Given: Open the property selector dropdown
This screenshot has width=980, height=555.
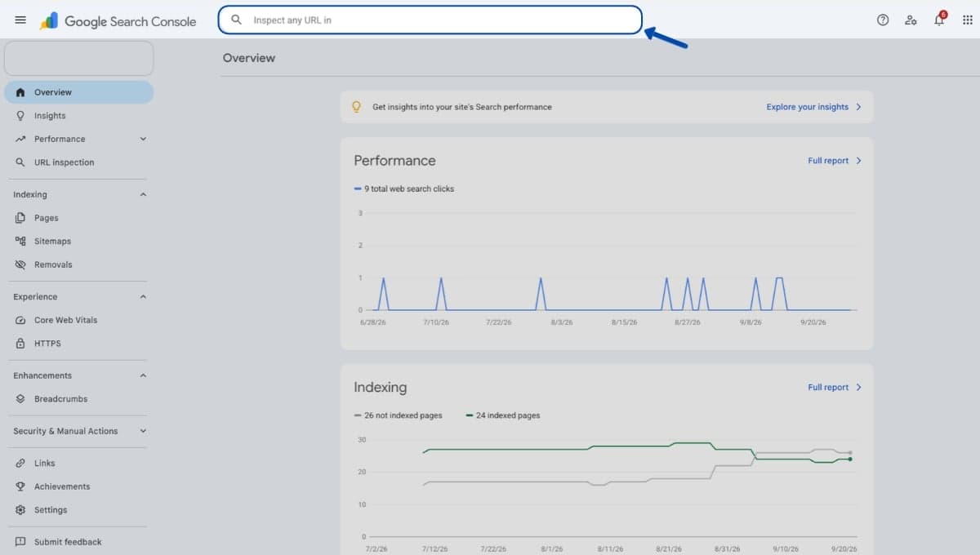Looking at the screenshot, I should (x=78, y=59).
